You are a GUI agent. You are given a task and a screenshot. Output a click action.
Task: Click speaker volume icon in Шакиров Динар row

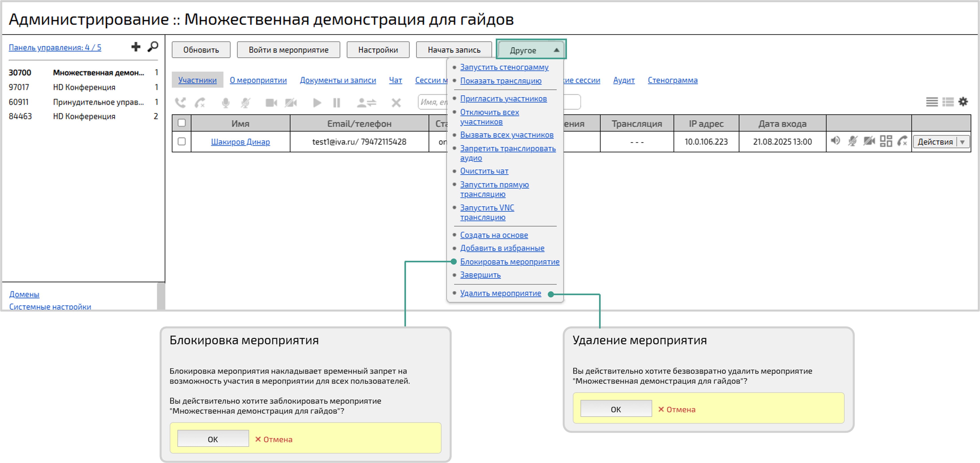tap(835, 141)
